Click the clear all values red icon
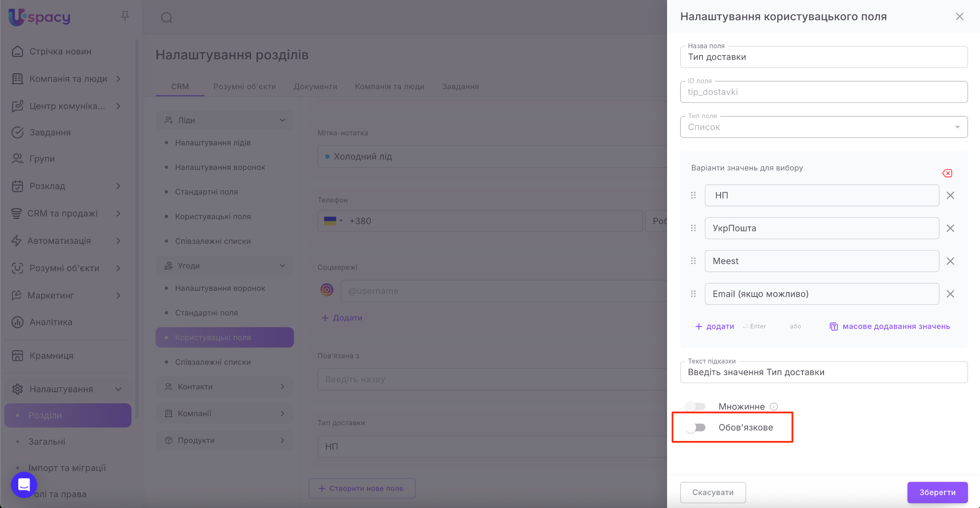This screenshot has width=980, height=508. click(947, 173)
